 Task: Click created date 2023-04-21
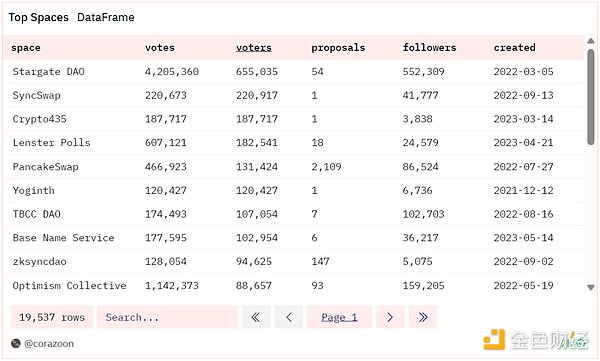pos(523,143)
